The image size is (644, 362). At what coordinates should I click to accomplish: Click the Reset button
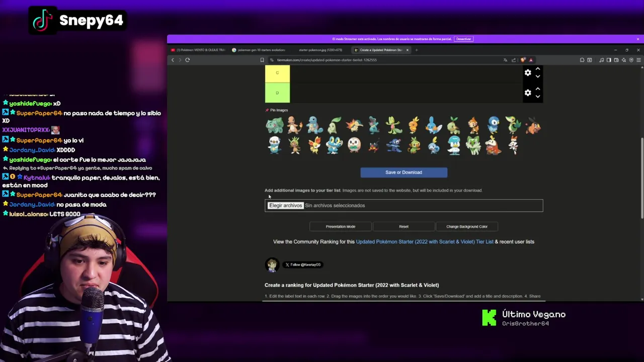click(x=404, y=227)
